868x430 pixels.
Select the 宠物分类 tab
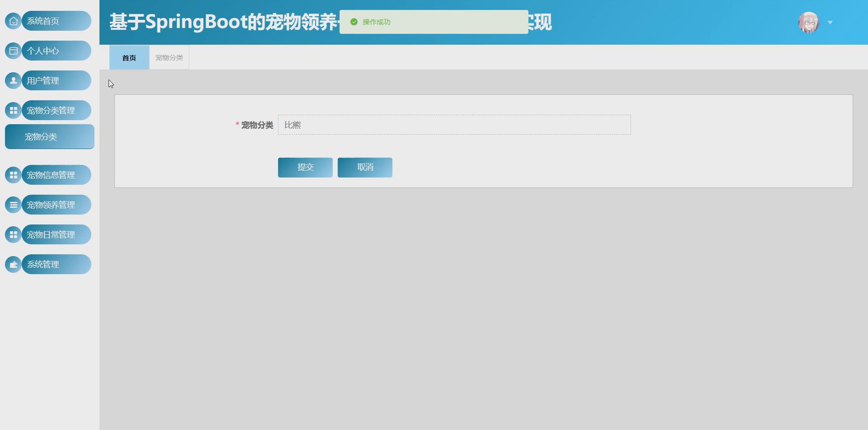click(x=169, y=57)
